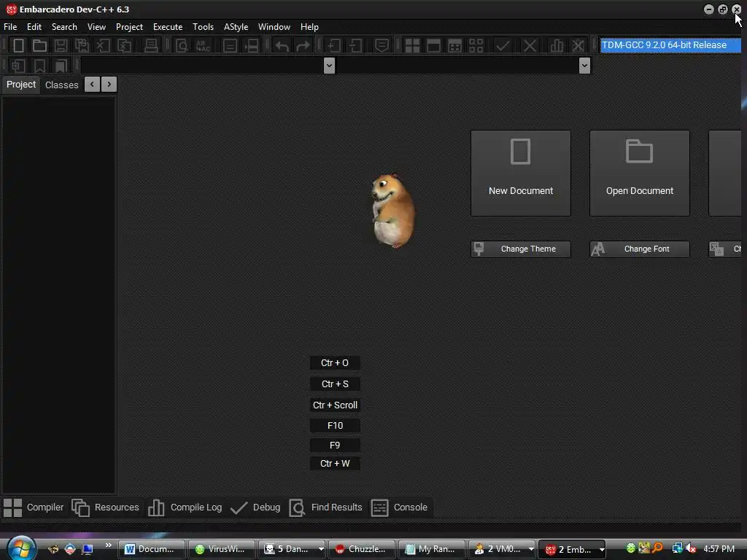747x560 pixels.
Task: Open the AStyle menu
Action: click(236, 27)
